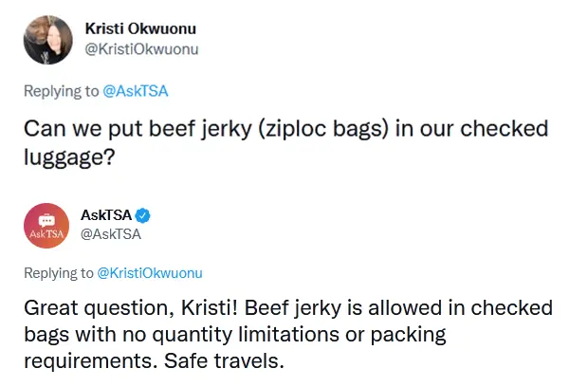Image resolution: width=588 pixels, height=387 pixels.
Task: Select the gray @AskTSA handle below the name
Action: pyautogui.click(x=111, y=234)
